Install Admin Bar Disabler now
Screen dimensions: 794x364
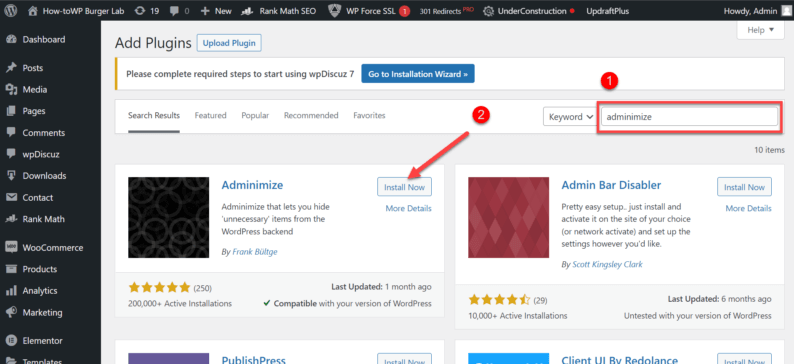[x=744, y=187]
